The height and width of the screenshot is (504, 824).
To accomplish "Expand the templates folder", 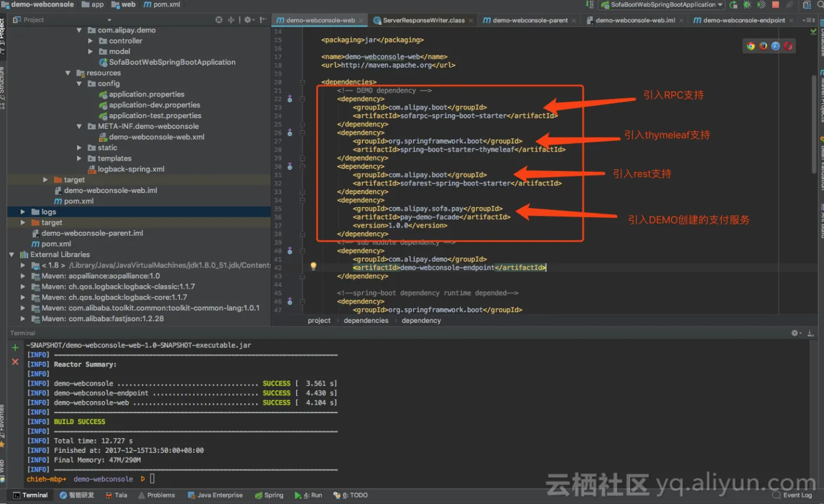I will pos(79,158).
